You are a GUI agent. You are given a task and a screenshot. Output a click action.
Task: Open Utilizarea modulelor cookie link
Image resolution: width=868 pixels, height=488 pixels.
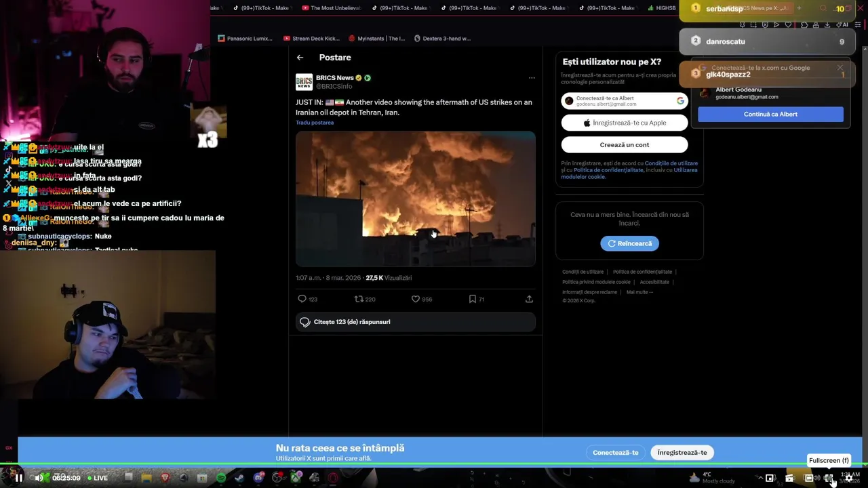click(629, 174)
